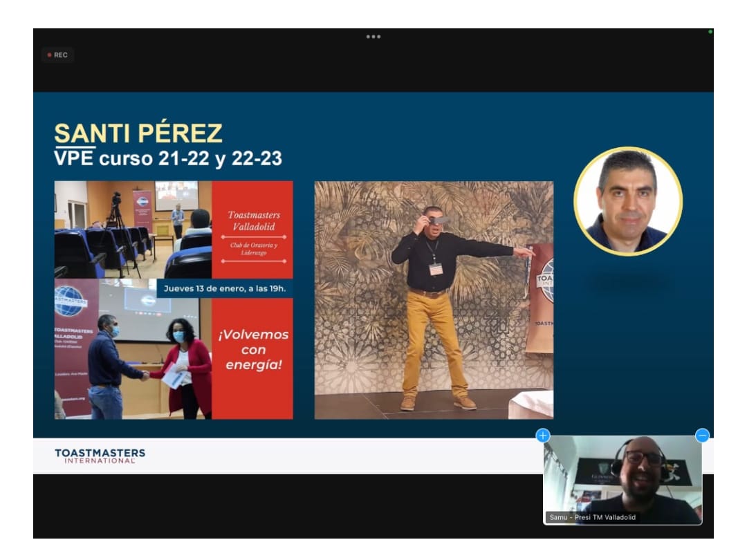Click 'Club de Oratoria y Liderazgo' text
747x560 pixels.
click(253, 249)
